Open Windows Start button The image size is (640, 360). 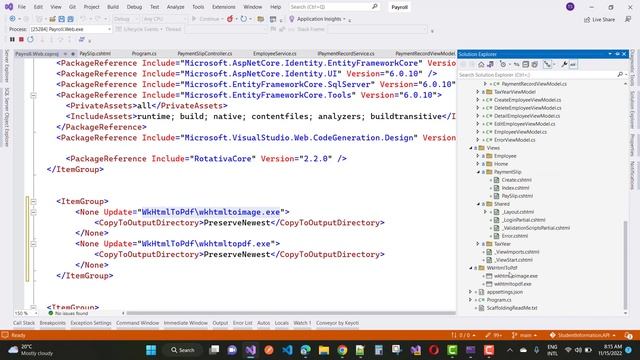(x=151, y=350)
